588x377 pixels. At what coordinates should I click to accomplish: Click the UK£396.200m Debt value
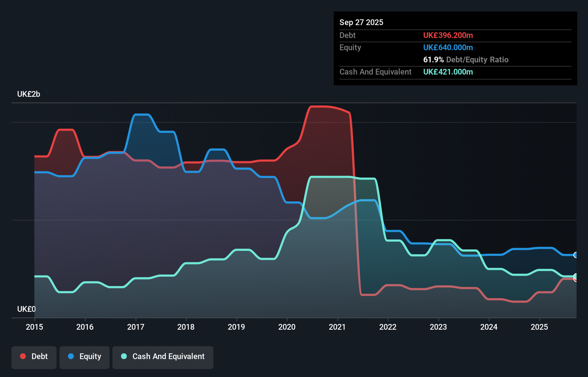[x=448, y=35]
